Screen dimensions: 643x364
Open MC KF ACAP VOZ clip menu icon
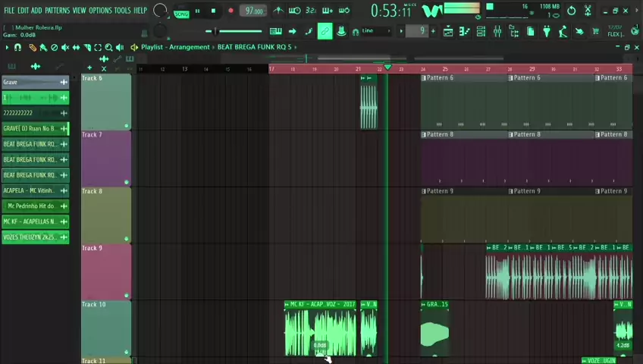pyautogui.click(x=287, y=305)
